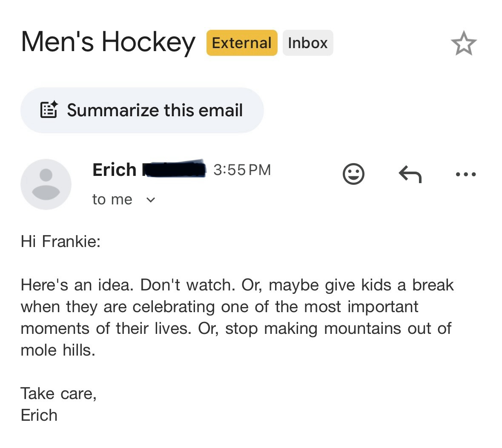
Task: Click the "Men's Hockey" subject title
Action: (x=108, y=42)
